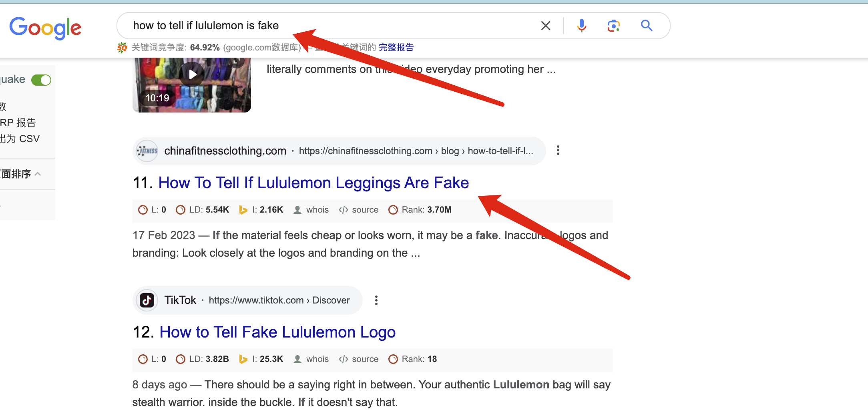The width and height of the screenshot is (868, 418).
Task: Play the 10:19 video thumbnail
Action: pyautogui.click(x=192, y=85)
